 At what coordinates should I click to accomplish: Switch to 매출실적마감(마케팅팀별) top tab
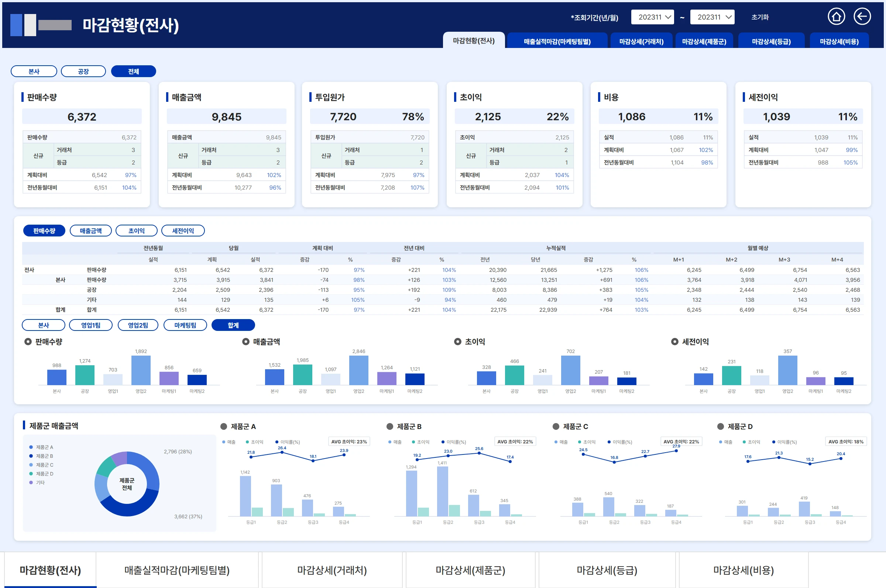pos(557,41)
